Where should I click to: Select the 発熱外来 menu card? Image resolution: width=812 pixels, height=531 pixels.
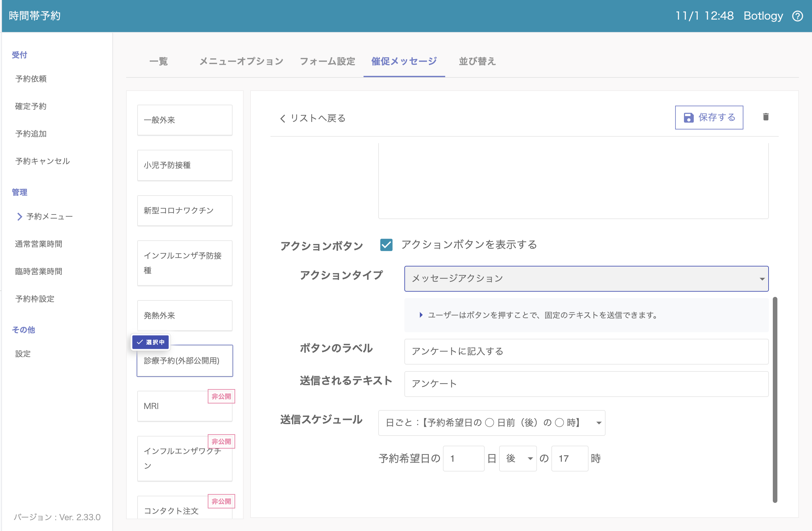(185, 315)
